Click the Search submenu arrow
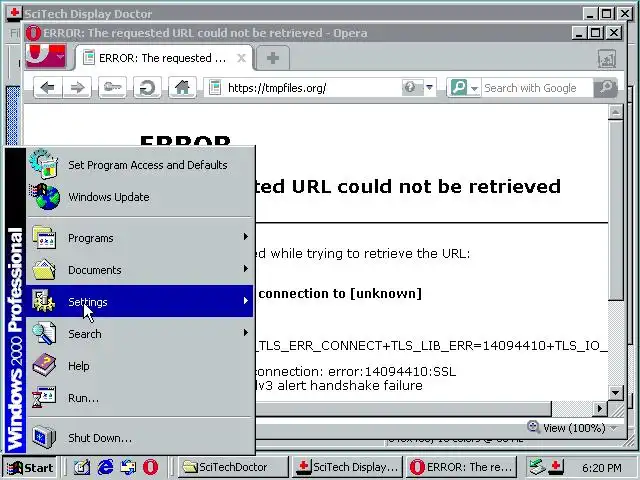640x480 pixels. pos(245,333)
